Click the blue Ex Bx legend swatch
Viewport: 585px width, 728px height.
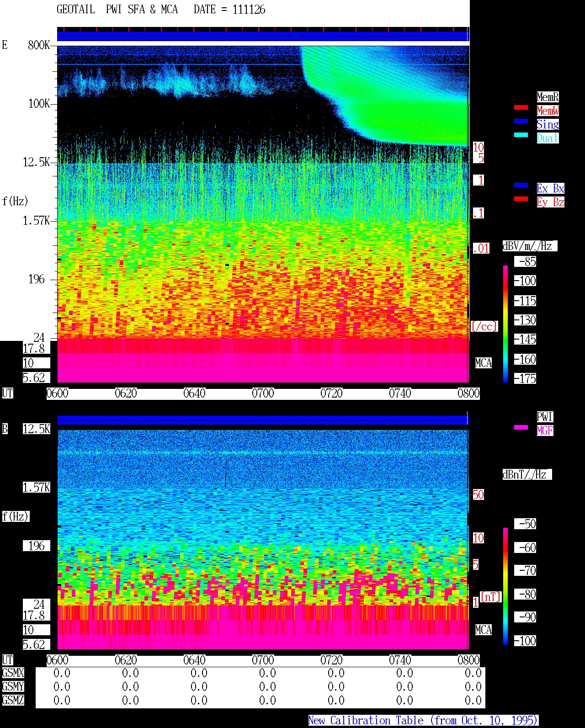pos(521,186)
